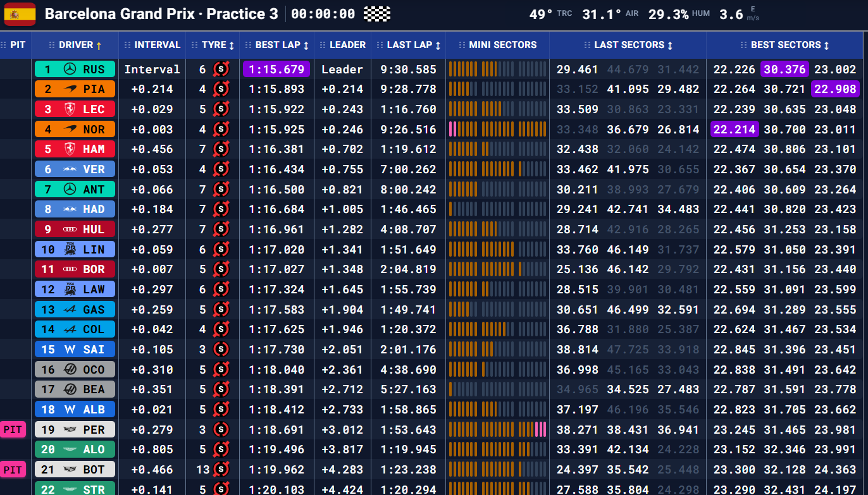Click the Alpine logo on the GAS badge
This screenshot has width=868, height=495.
pos(70,309)
